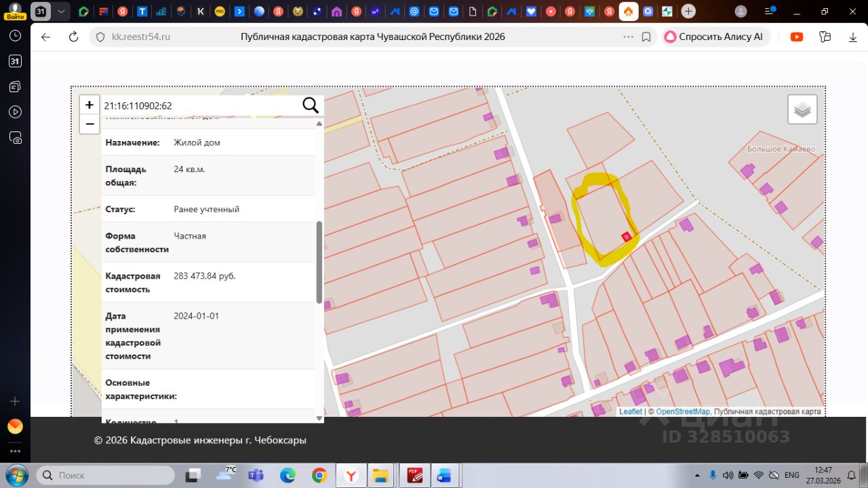Open Microsoft Teams from taskbar
Image resolution: width=868 pixels, height=488 pixels.
(256, 475)
